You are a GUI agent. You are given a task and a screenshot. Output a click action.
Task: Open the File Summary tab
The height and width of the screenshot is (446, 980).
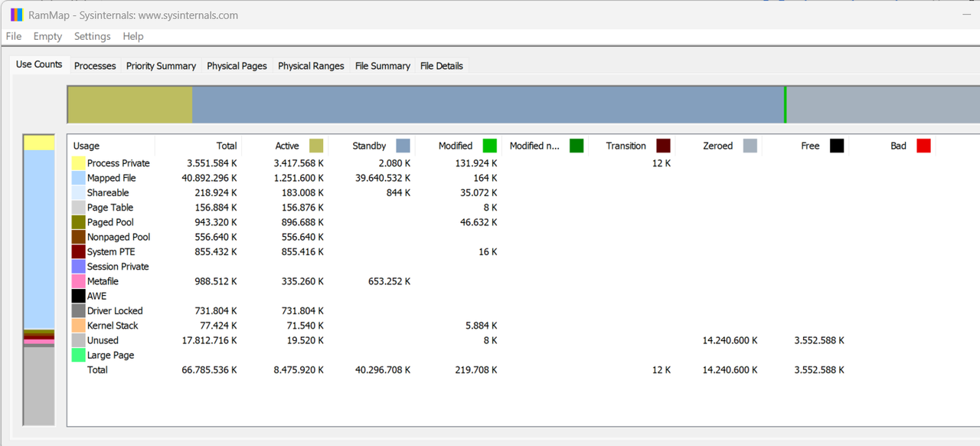pyautogui.click(x=383, y=66)
